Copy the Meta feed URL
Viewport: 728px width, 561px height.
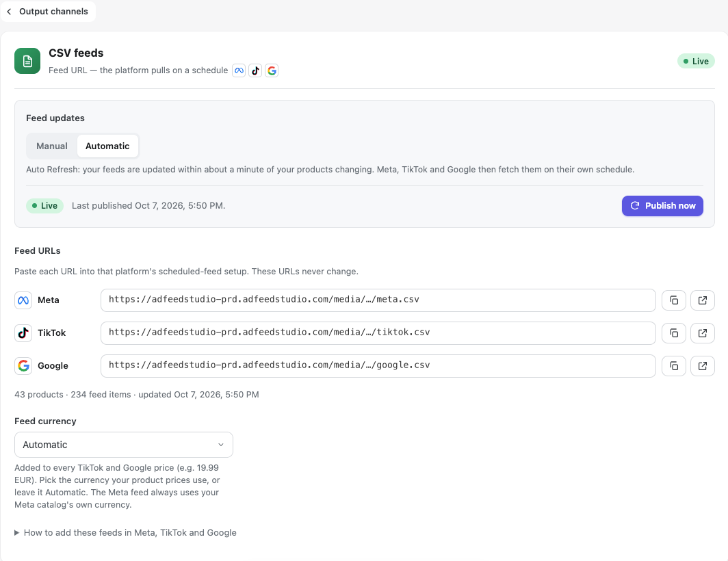(x=674, y=300)
